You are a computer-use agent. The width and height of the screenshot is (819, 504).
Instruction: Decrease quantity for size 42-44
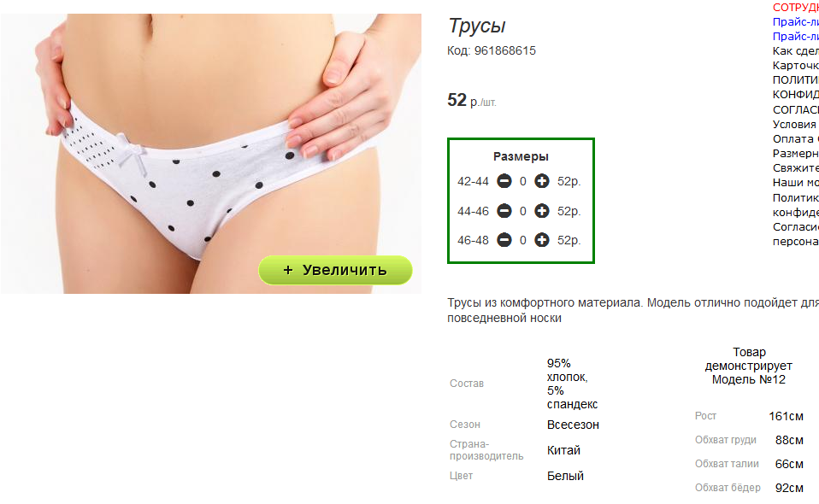click(x=504, y=182)
